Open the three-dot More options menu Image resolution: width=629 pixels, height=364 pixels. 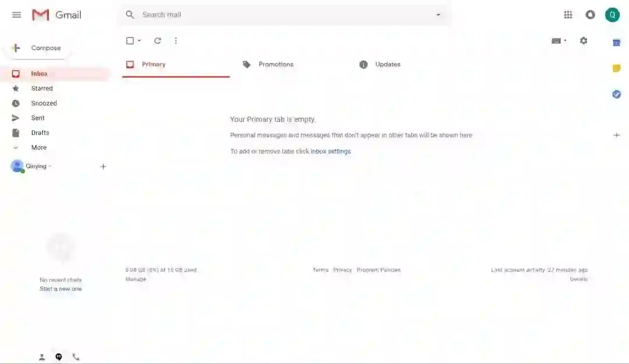click(176, 41)
